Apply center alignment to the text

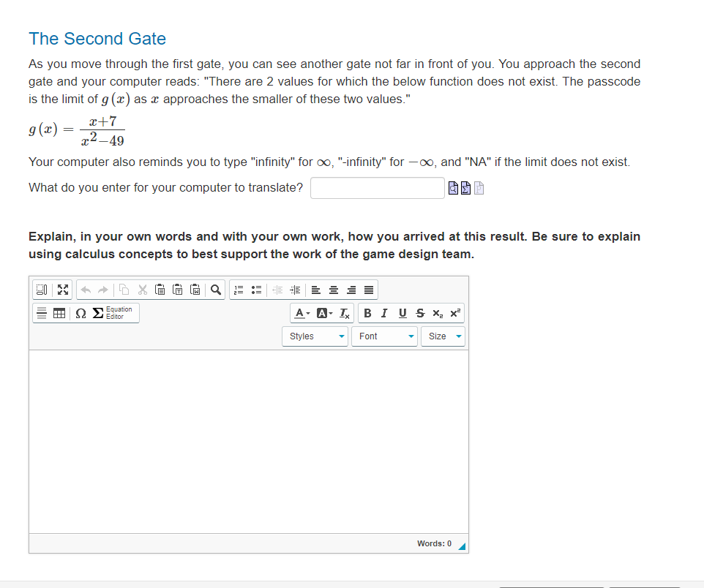pyautogui.click(x=333, y=290)
